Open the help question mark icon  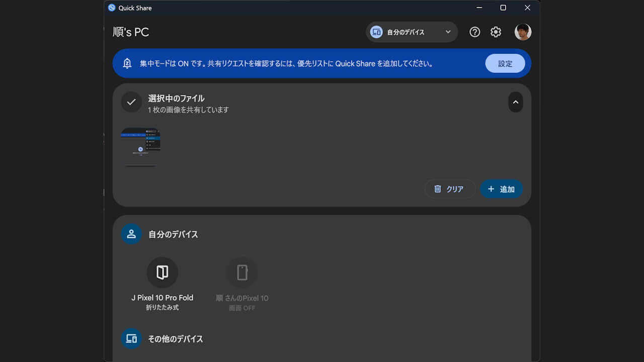click(x=474, y=32)
